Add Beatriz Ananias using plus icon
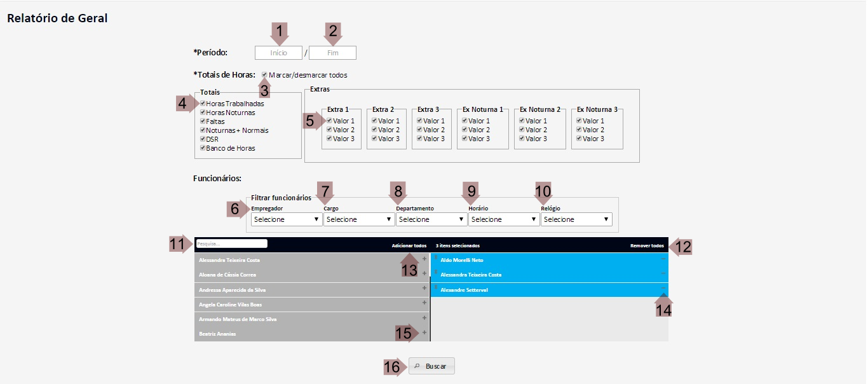868x384 pixels. (424, 332)
